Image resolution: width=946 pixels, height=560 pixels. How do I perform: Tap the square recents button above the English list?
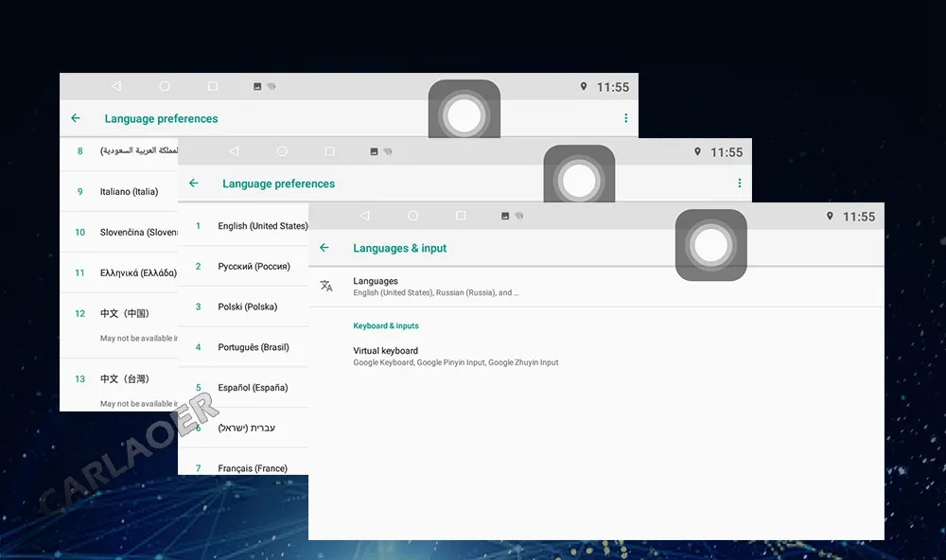click(x=330, y=151)
